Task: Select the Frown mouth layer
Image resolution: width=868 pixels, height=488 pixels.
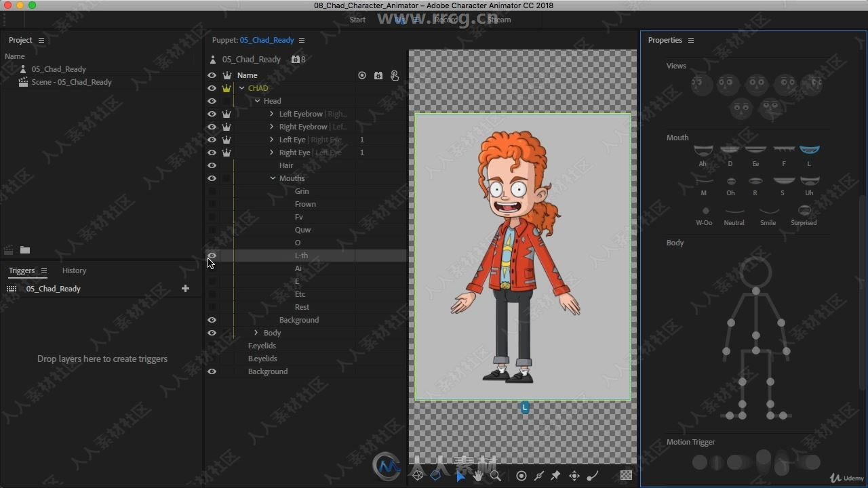Action: coord(305,204)
